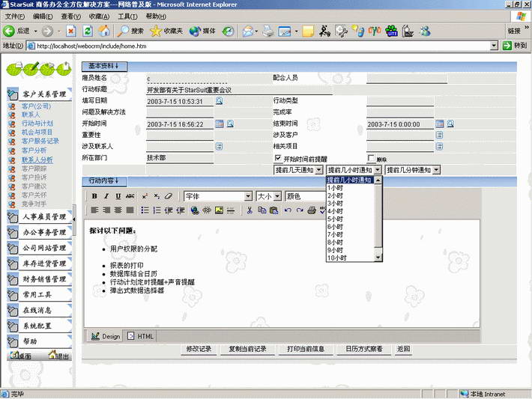Image resolution: width=532 pixels, height=399 pixels.
Task: Open the 工具(T) menu
Action: click(127, 16)
